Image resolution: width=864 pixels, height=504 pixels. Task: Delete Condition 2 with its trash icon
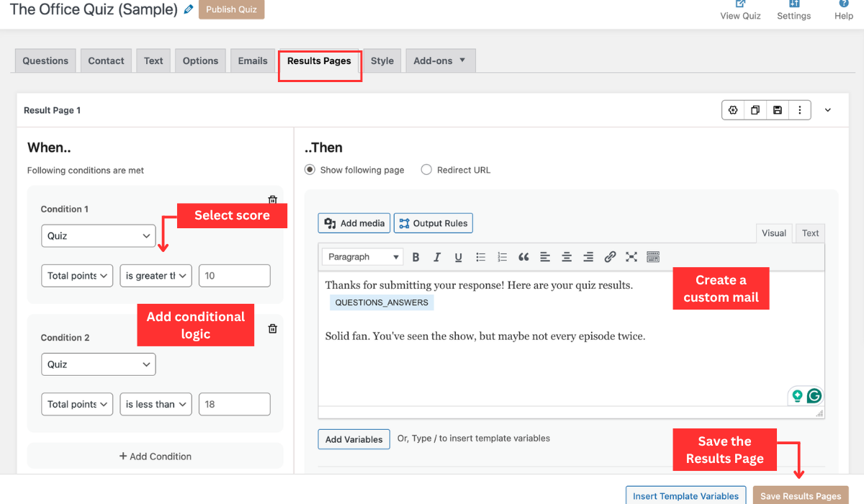(272, 328)
